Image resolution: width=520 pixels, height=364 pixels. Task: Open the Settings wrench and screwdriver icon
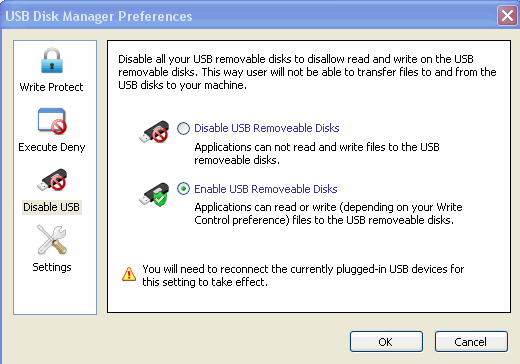52,240
